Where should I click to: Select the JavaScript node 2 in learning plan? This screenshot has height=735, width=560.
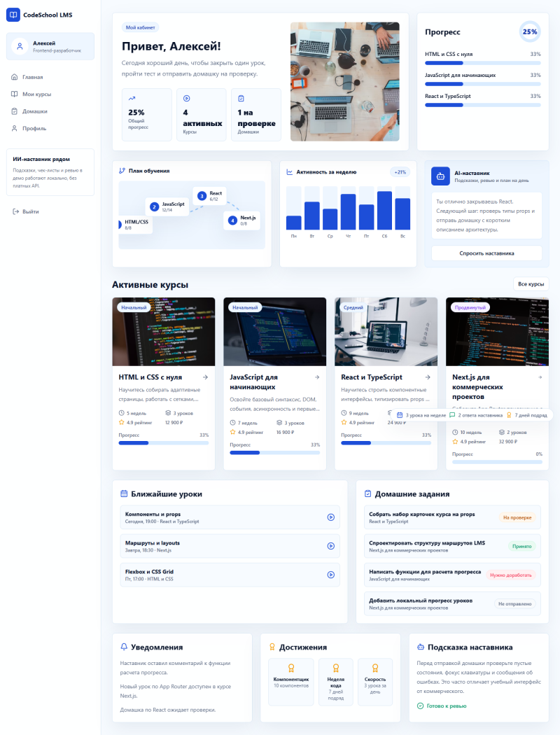click(x=167, y=206)
